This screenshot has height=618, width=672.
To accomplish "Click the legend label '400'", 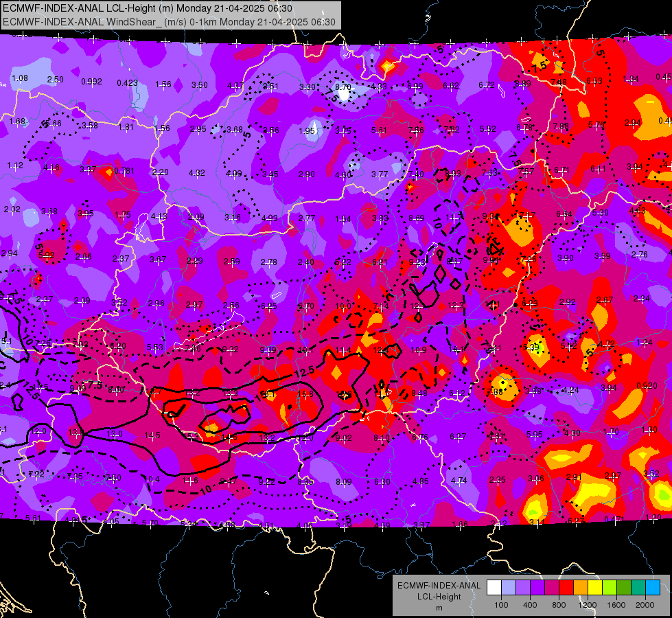I will (x=530, y=605).
